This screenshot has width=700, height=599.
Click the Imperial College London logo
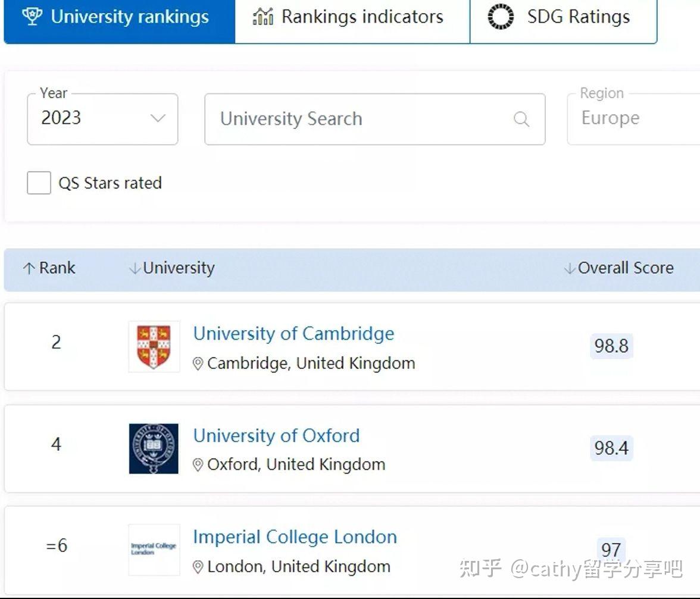tap(154, 550)
